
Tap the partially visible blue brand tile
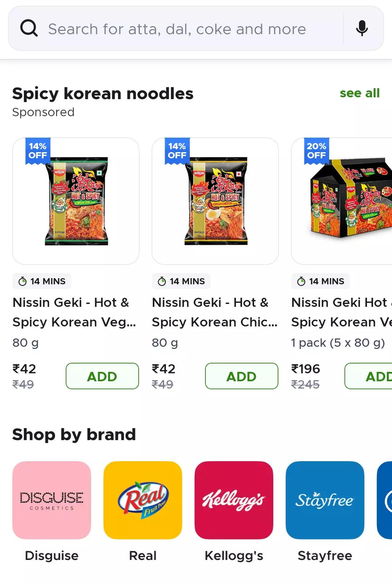(384, 500)
